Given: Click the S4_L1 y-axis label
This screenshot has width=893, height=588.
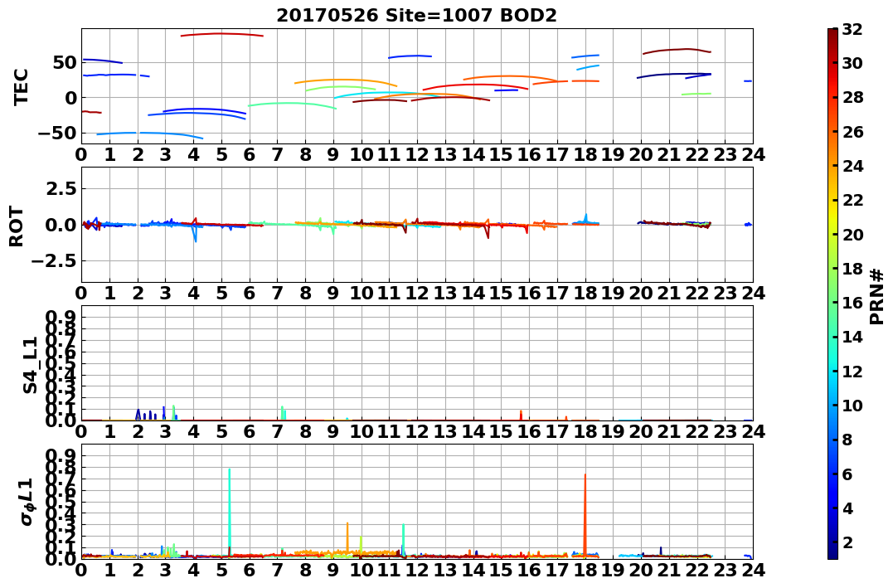Looking at the screenshot, I should point(30,365).
